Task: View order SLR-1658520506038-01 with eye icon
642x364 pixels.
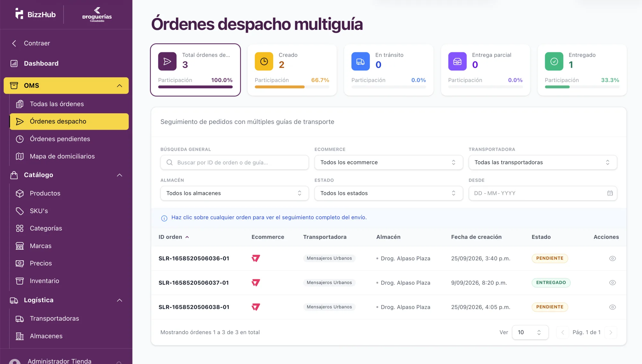Action: click(x=612, y=307)
